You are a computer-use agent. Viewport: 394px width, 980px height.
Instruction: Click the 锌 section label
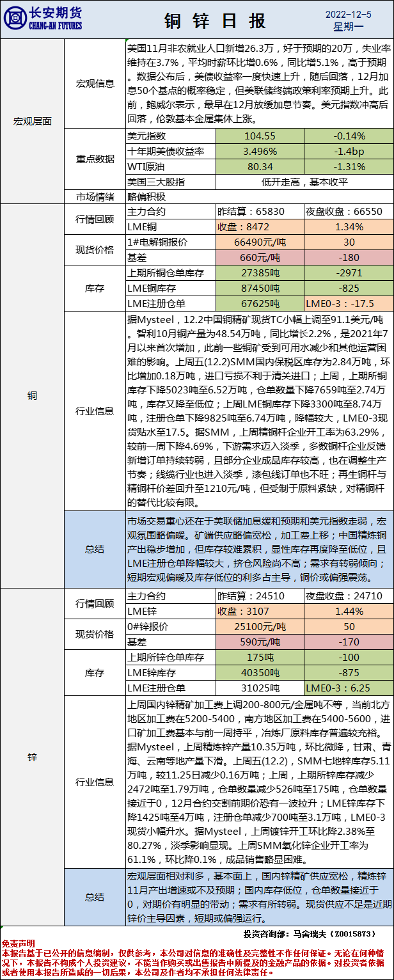coord(32,757)
